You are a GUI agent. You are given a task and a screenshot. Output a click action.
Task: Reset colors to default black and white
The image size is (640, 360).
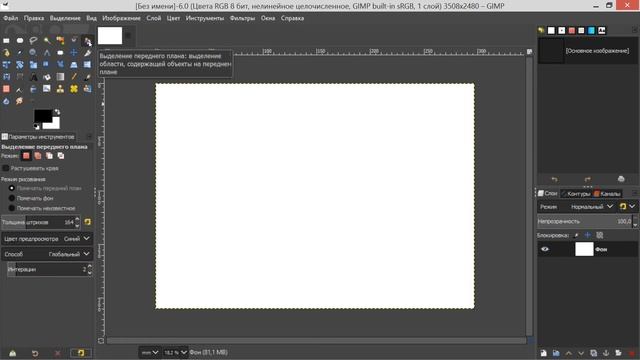[37, 126]
